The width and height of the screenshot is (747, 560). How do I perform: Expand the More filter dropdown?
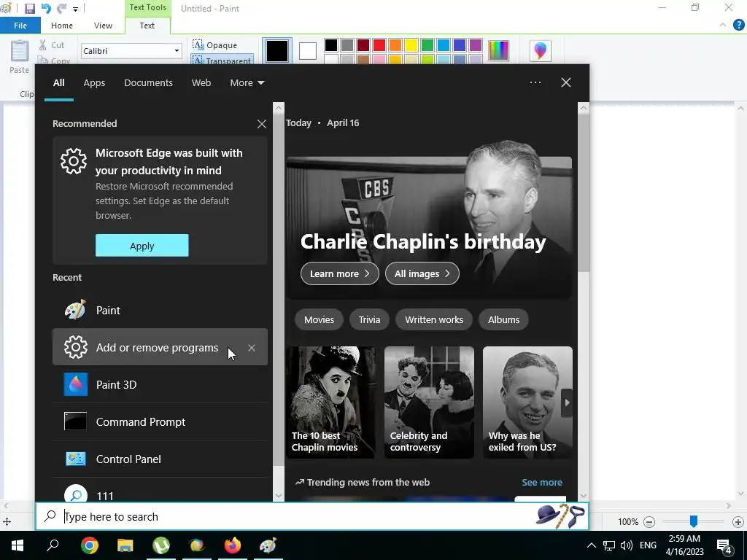coord(247,83)
